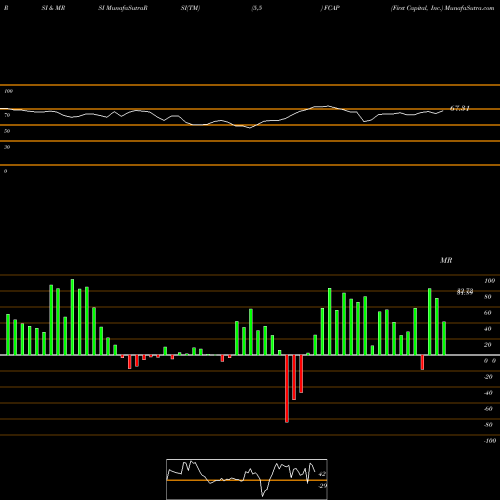
Task: Click the 'SI MunafaSutraR' header label
Action: coord(123,8)
